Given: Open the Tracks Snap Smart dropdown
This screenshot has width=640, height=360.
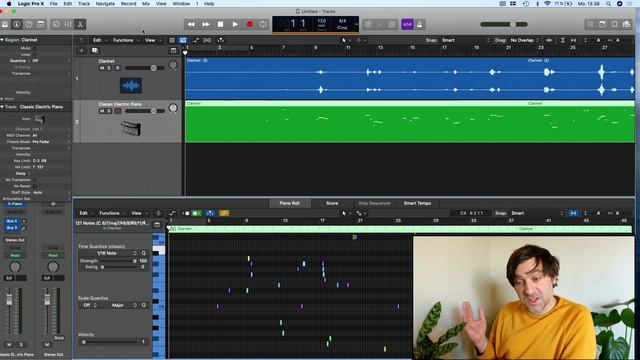Looking at the screenshot, I should click(x=465, y=40).
